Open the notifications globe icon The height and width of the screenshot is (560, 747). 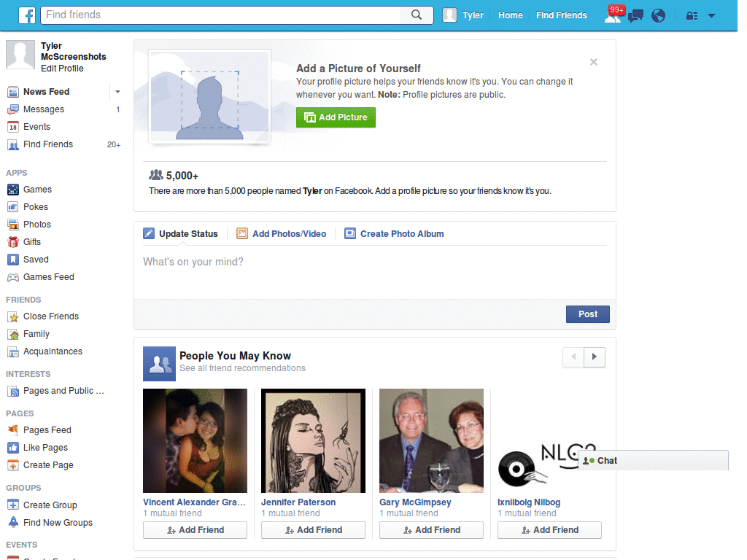tap(659, 16)
